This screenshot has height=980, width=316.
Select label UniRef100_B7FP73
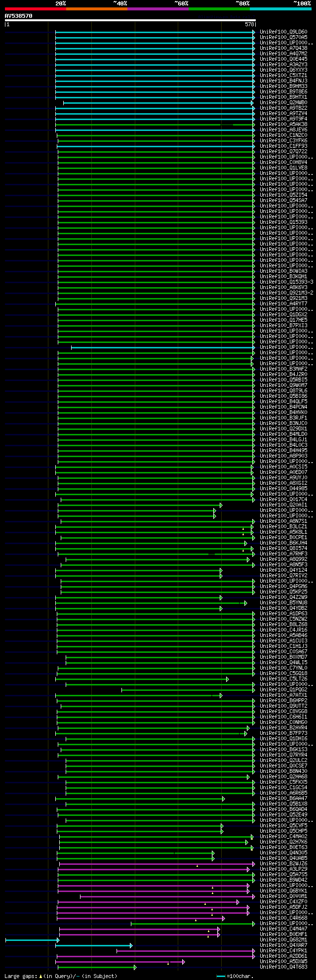(x=283, y=733)
